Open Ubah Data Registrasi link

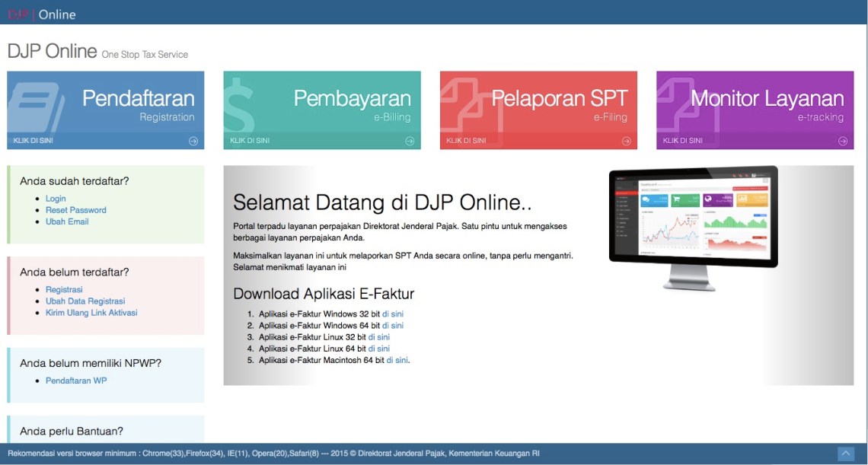[x=85, y=301]
